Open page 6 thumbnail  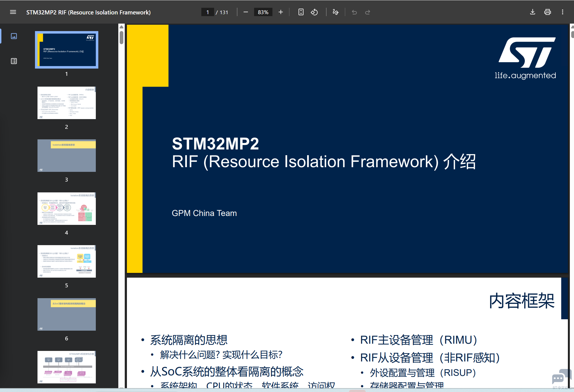click(67, 314)
